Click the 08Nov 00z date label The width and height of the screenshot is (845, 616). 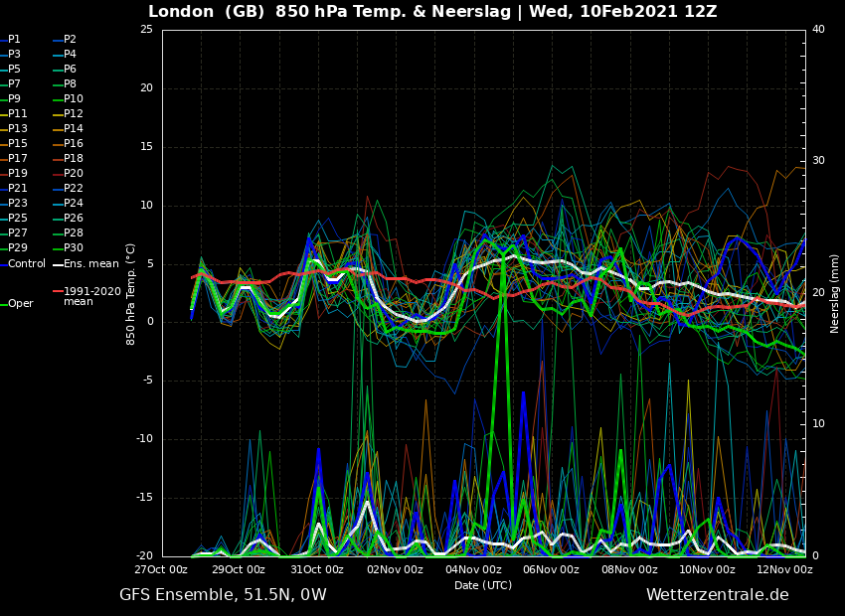click(x=629, y=570)
